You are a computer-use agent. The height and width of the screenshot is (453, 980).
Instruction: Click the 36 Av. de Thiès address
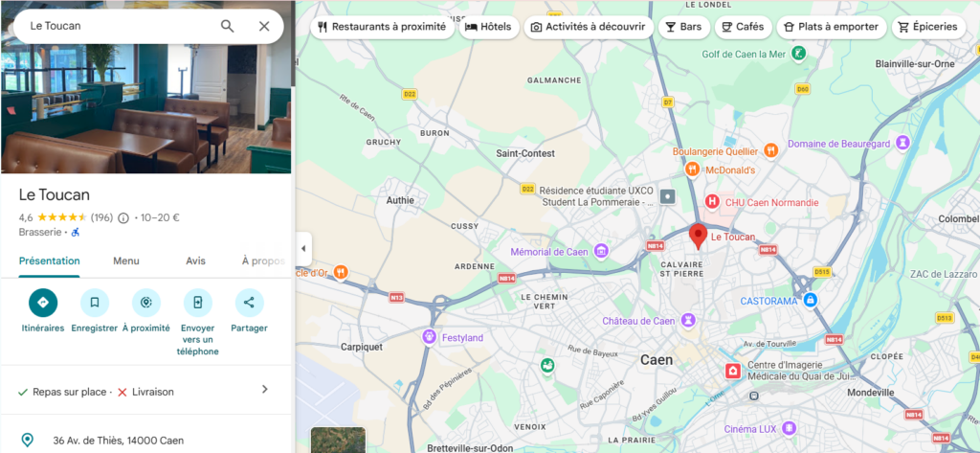[x=119, y=441]
